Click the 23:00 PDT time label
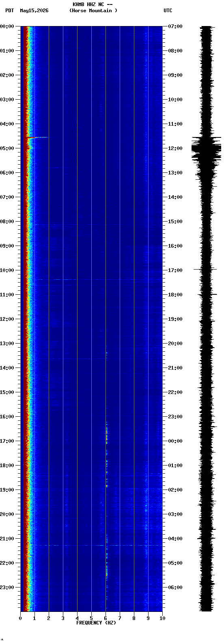The height and width of the screenshot is (644, 224). click(7, 587)
